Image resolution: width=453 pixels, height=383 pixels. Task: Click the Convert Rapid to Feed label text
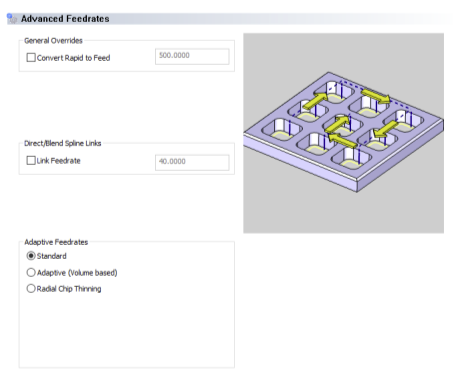click(x=73, y=58)
